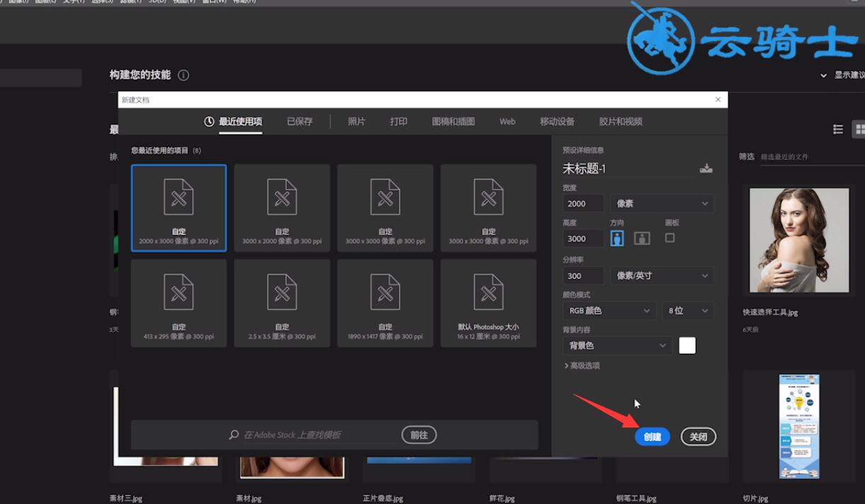Close the 新建文档 dialog with X
Screen dimensions: 865x504
[x=718, y=100]
